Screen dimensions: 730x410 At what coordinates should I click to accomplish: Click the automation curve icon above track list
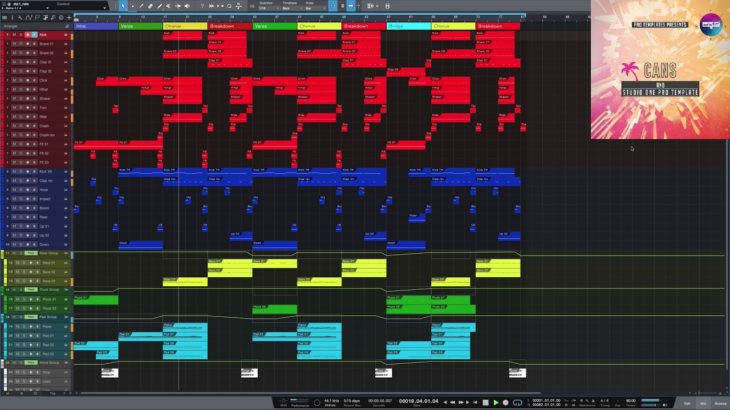click(x=28, y=18)
